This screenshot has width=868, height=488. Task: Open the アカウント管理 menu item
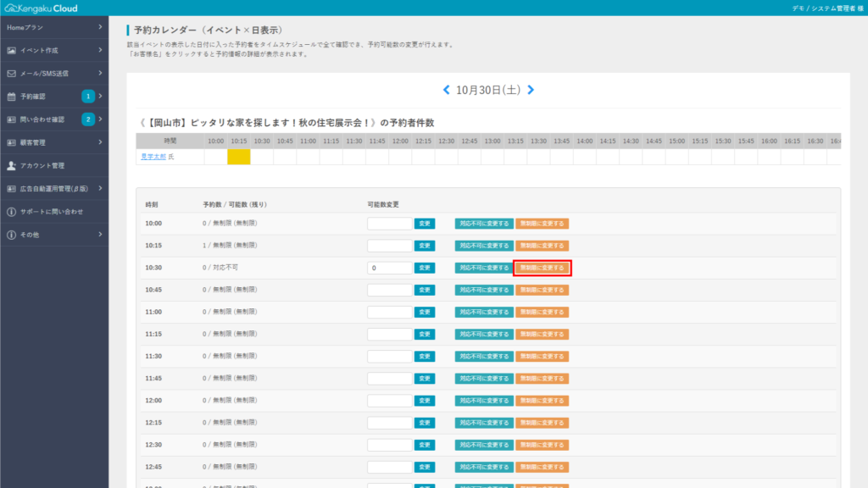(54, 165)
